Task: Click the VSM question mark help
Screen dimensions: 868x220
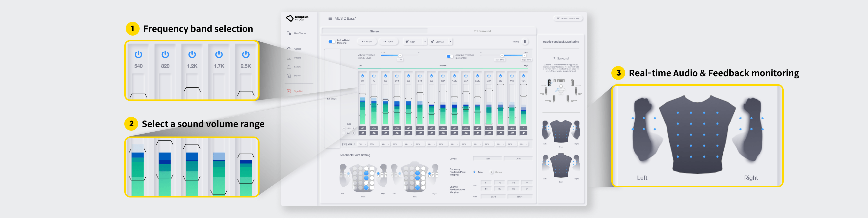Action: (x=355, y=144)
